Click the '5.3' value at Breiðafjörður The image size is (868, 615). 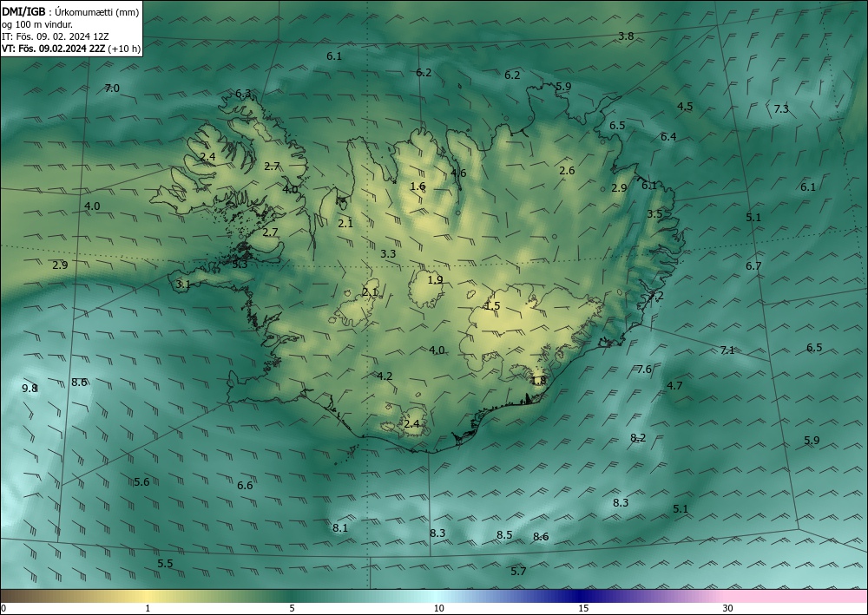pos(240,264)
